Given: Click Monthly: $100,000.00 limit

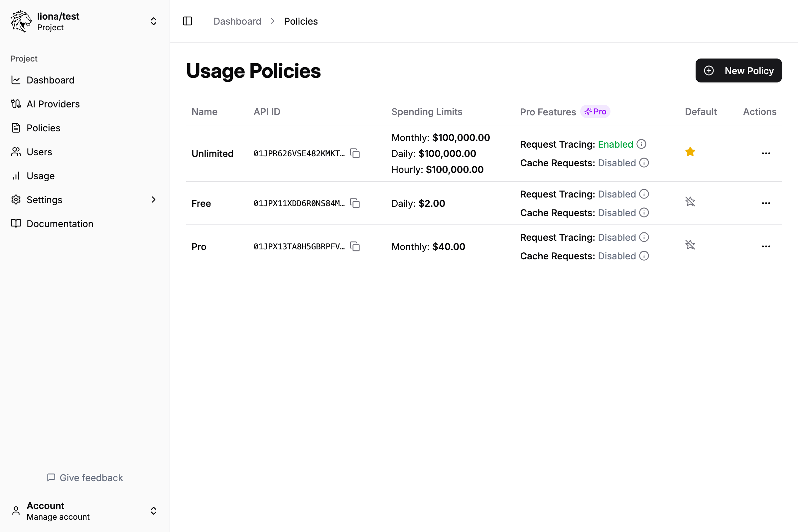Looking at the screenshot, I should tap(440, 137).
